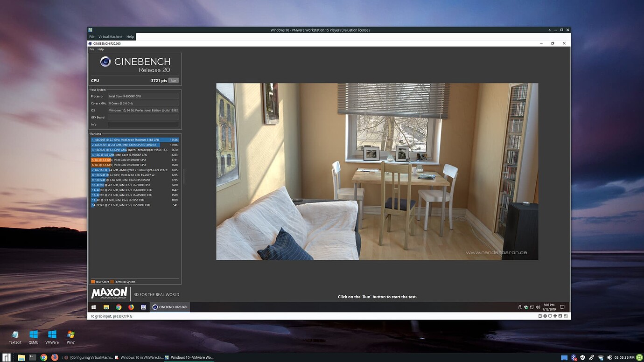Switch to Windows 10 - VMware Workstation task
This screenshot has width=644, height=362.
[x=189, y=358]
